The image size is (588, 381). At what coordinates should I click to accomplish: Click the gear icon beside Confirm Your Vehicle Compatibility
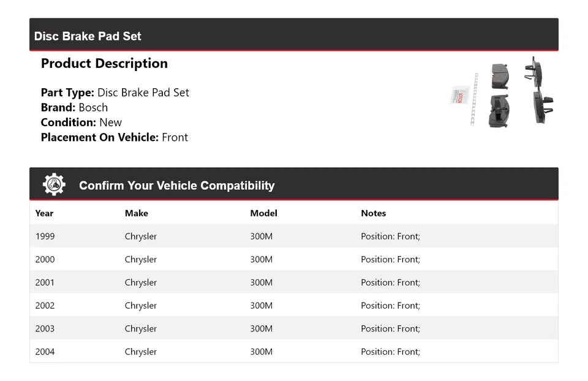54,184
